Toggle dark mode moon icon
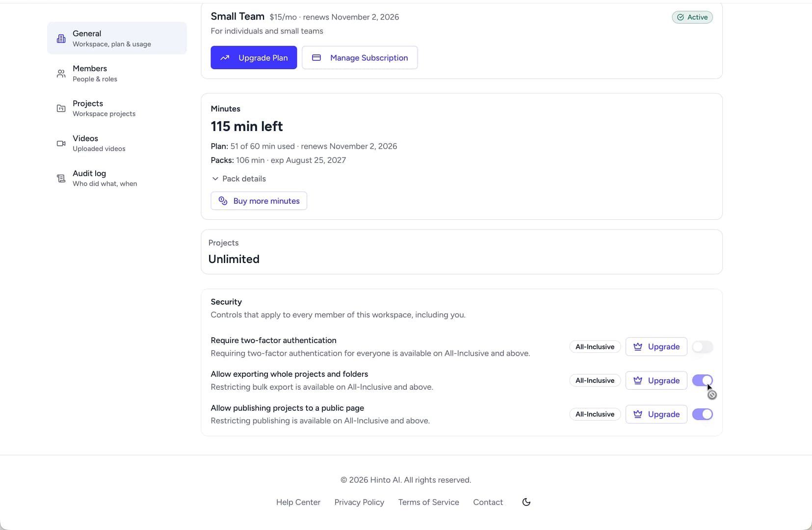 526,502
